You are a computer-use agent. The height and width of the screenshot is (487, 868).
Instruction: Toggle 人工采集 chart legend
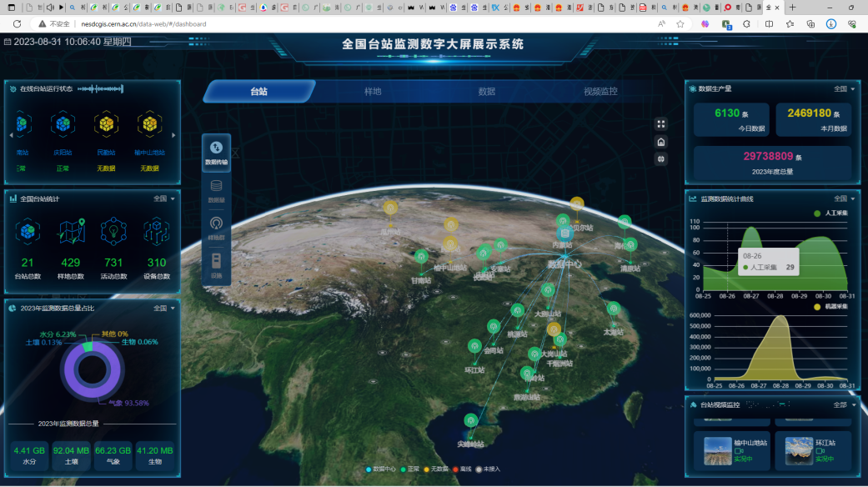click(x=831, y=213)
